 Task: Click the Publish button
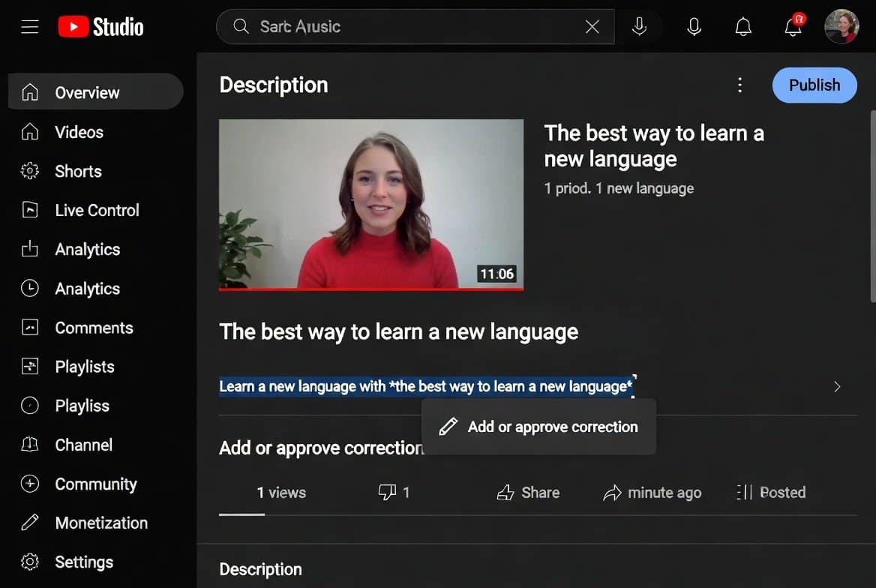point(814,85)
